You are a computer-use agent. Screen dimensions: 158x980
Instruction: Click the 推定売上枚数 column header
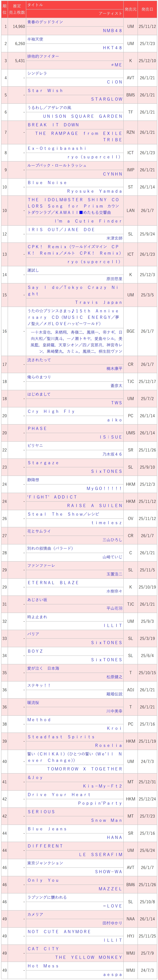coord(17,9)
